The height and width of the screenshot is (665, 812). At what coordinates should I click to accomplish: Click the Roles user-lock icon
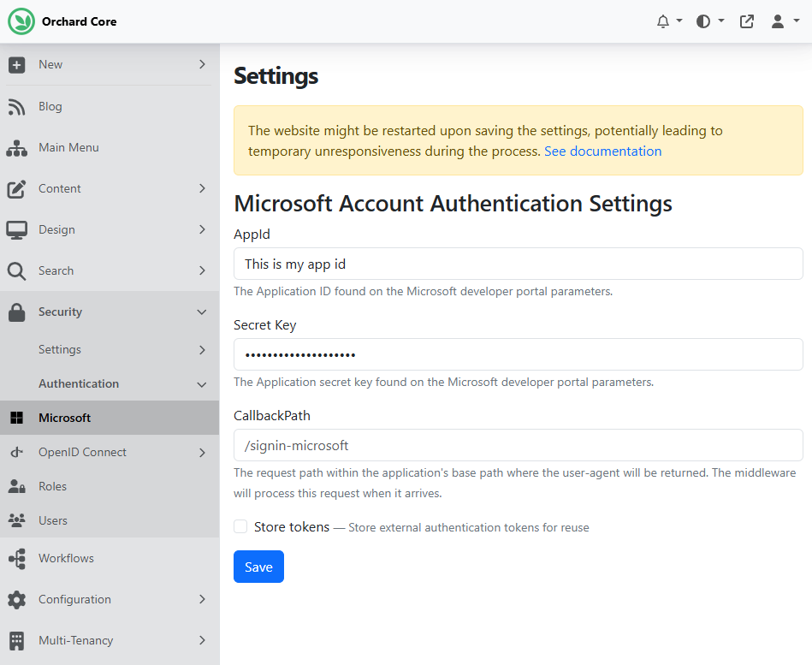coord(16,486)
